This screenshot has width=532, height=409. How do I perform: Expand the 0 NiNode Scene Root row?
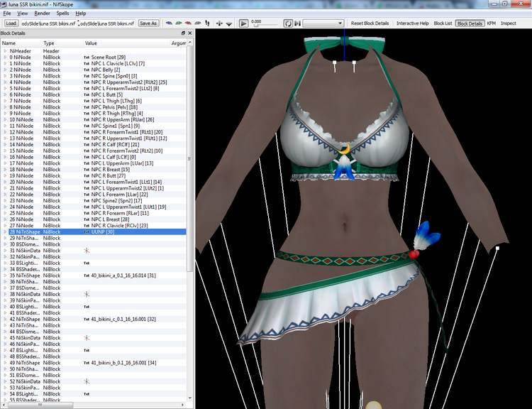(5, 57)
